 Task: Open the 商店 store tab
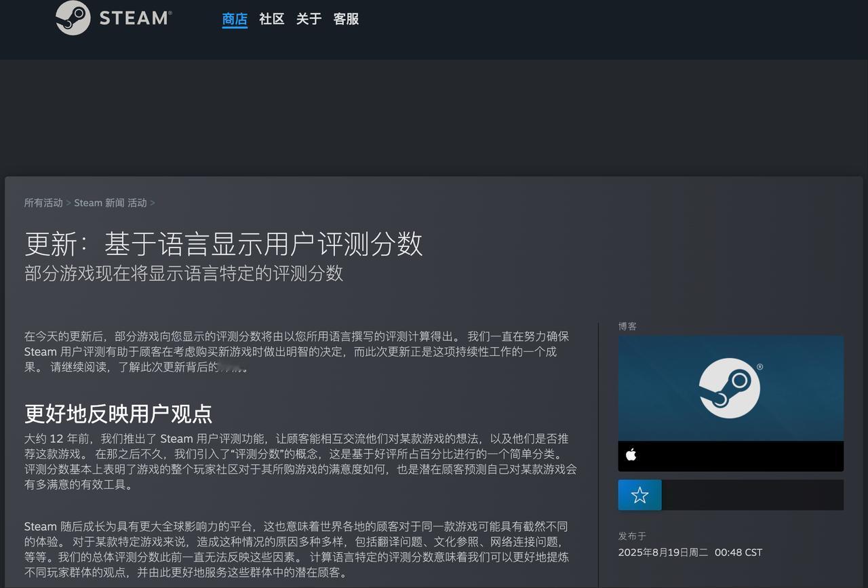[x=235, y=19]
